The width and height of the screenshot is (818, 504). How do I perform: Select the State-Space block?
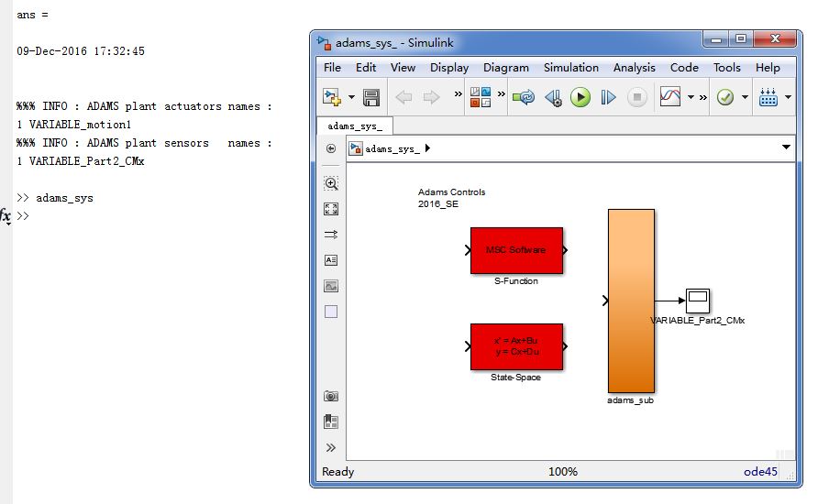point(516,346)
